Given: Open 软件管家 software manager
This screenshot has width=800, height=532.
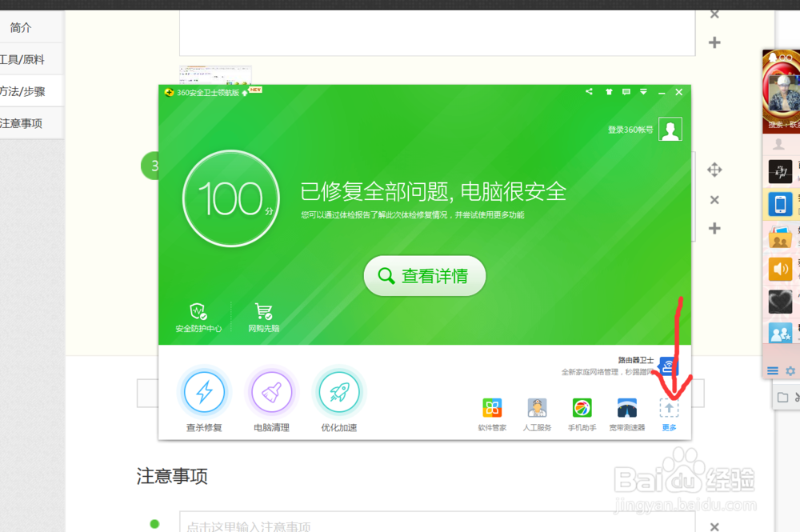Looking at the screenshot, I should point(492,410).
